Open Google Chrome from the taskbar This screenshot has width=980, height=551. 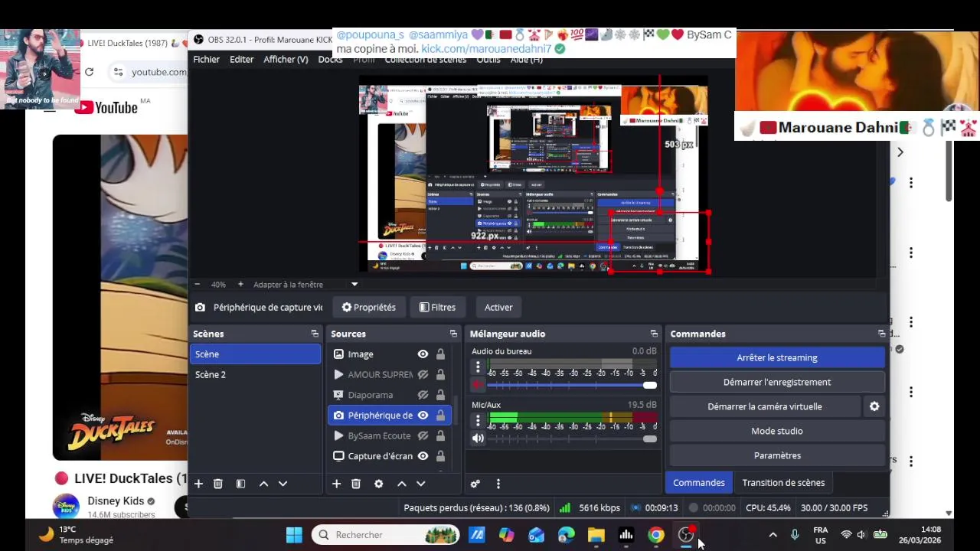coord(656,535)
